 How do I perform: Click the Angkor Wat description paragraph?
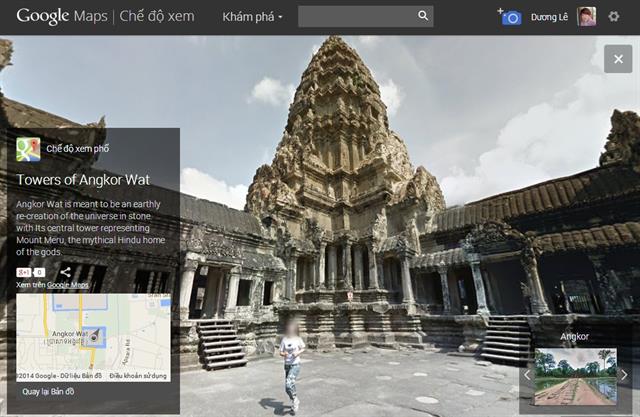click(x=90, y=228)
